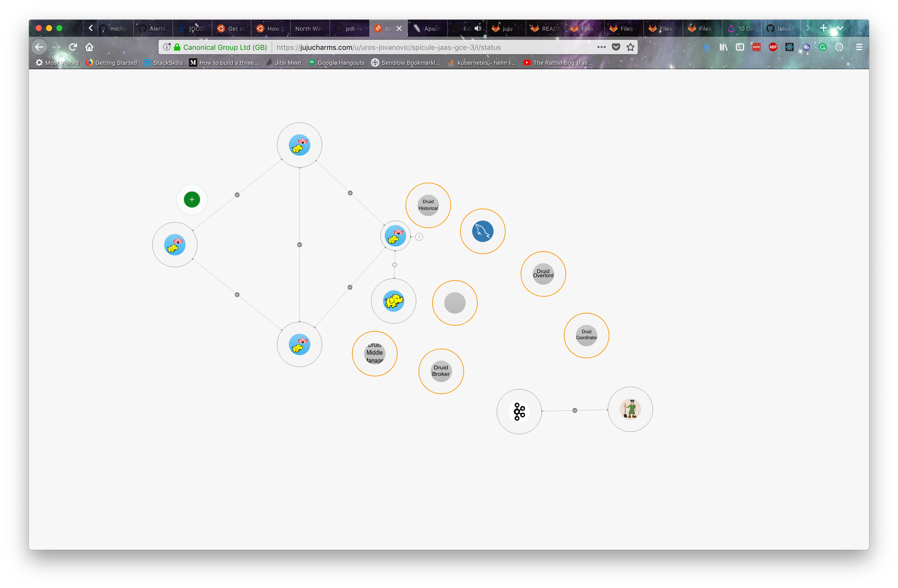Switch to the Issues GitHub tab
The height and width of the screenshot is (588, 898).
pos(781,28)
